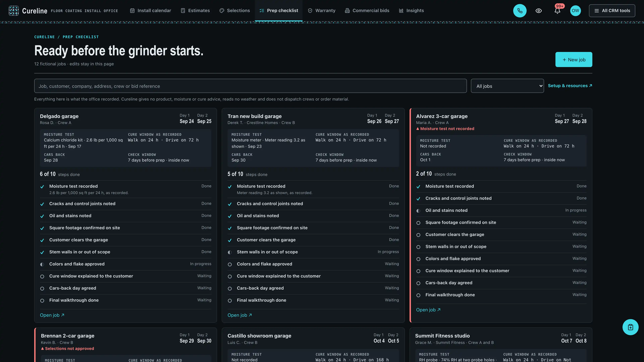This screenshot has width=644, height=362.
Task: Click the Cureline logo icon
Action: (x=13, y=11)
